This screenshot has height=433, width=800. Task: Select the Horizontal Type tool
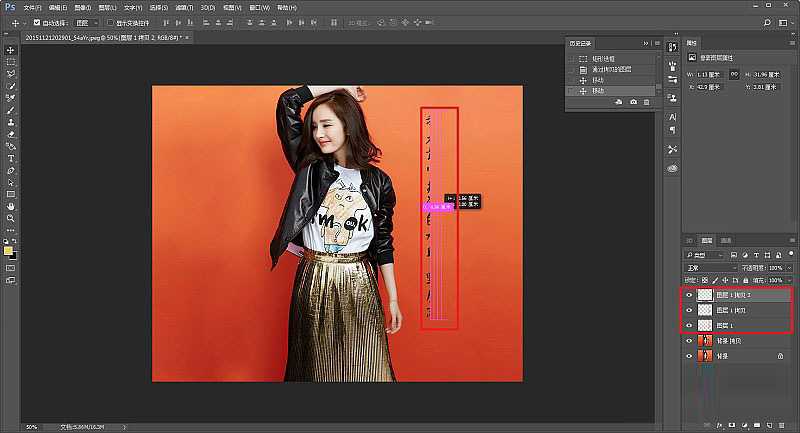click(x=10, y=158)
